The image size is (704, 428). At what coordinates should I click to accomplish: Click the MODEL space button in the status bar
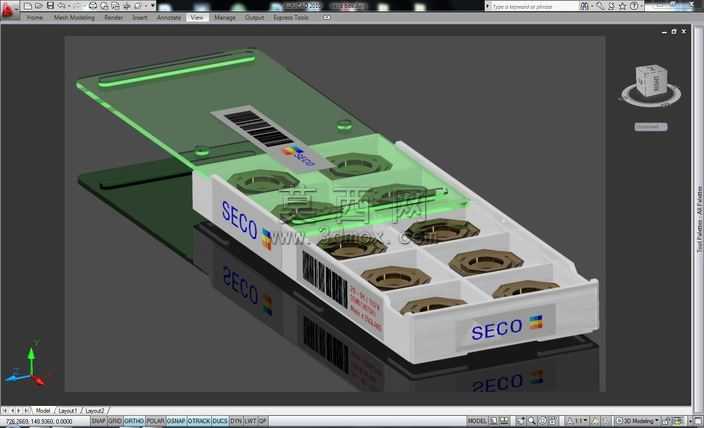[477, 421]
